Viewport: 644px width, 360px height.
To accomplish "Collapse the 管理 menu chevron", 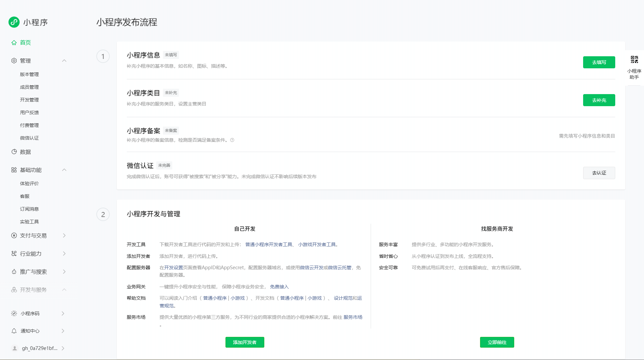I will tap(64, 61).
